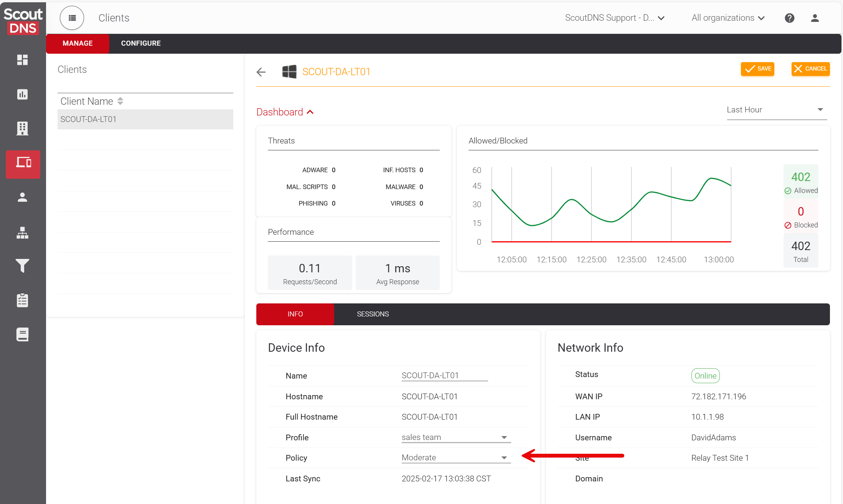This screenshot has height=504, width=843.
Task: Click the PHISHING threat count
Action: click(x=334, y=203)
